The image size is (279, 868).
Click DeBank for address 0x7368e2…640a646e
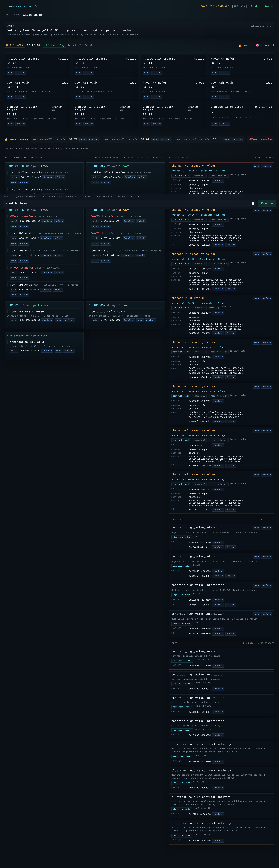(x=142, y=177)
